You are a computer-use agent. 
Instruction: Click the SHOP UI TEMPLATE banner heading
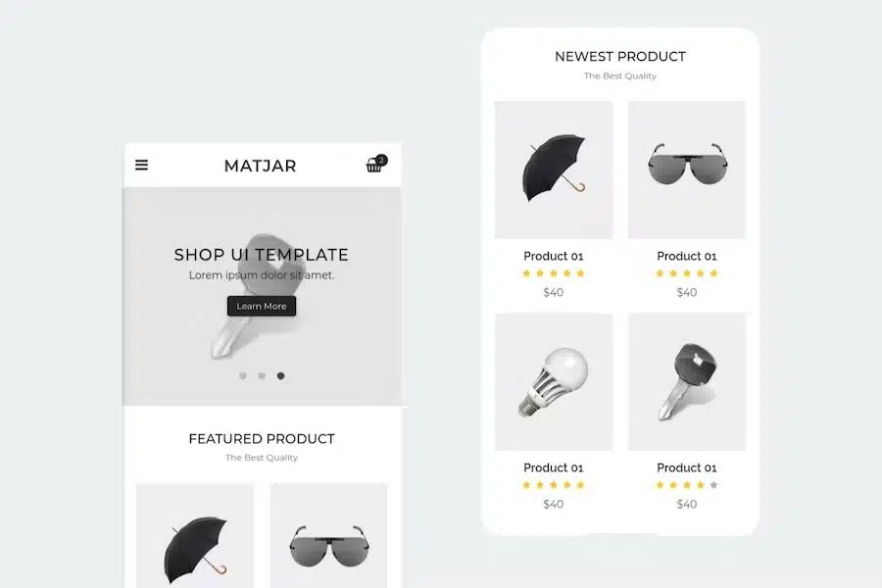tap(262, 255)
